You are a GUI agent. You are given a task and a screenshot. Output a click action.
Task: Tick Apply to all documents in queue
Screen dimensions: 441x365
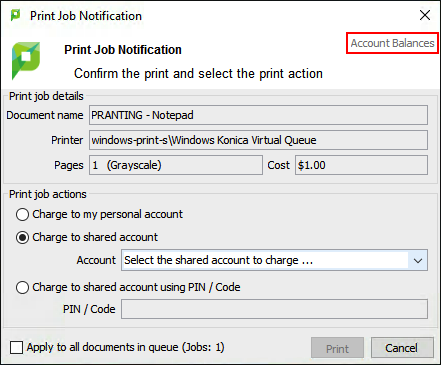tap(17, 347)
